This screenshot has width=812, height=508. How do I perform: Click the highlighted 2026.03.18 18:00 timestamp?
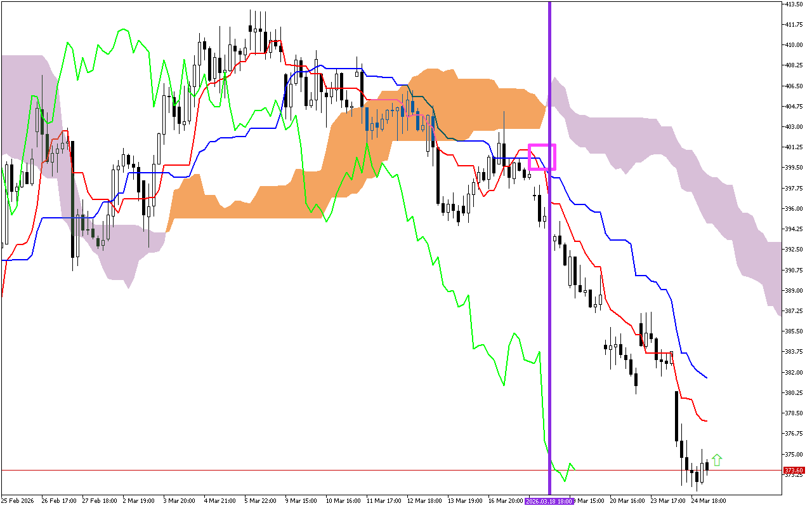click(548, 500)
